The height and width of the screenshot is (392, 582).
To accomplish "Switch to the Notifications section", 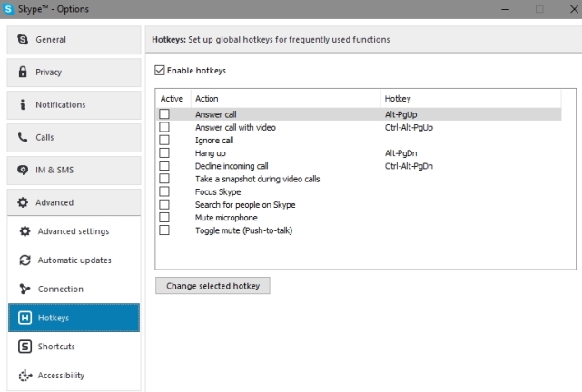I will 74,105.
